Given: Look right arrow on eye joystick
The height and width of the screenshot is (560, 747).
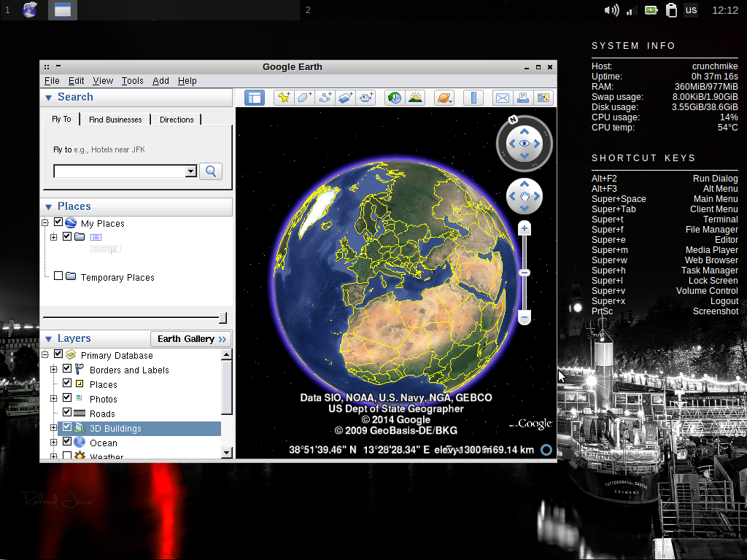Looking at the screenshot, I should (x=537, y=144).
